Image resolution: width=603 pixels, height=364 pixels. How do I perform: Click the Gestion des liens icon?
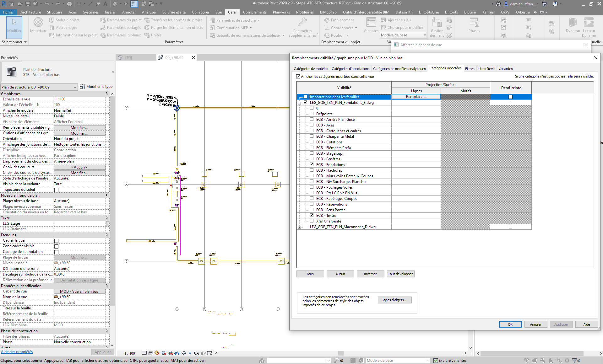[x=437, y=23]
